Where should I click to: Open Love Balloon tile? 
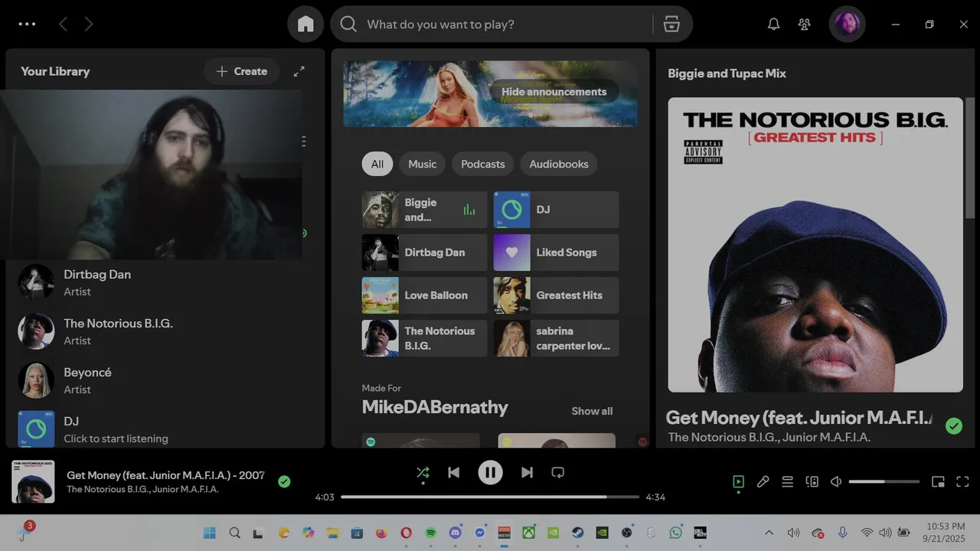coord(424,295)
